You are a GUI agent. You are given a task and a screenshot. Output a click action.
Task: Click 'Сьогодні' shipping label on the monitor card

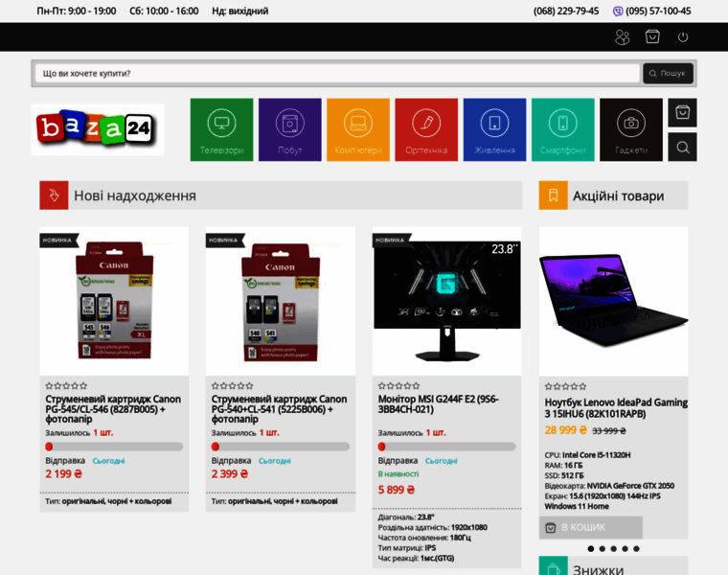(441, 461)
